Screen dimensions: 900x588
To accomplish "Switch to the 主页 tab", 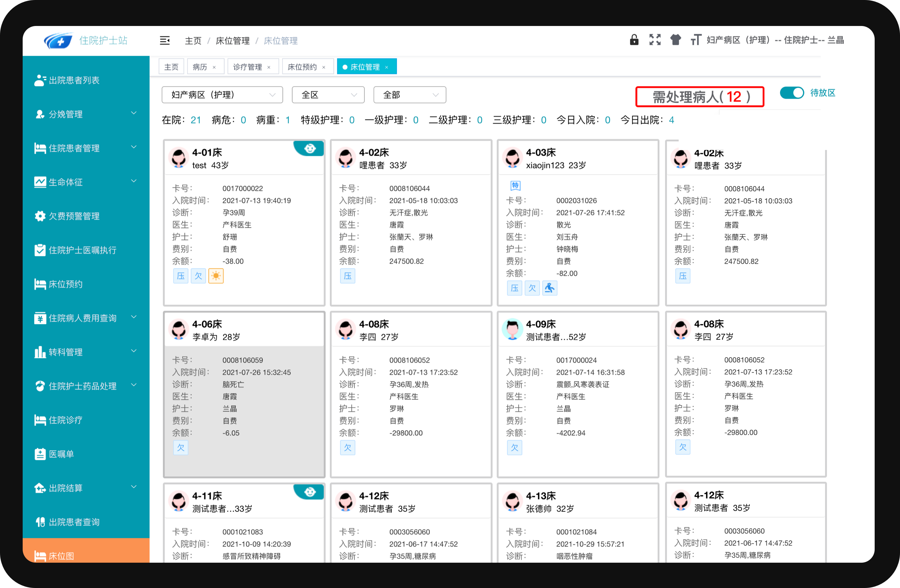I will pyautogui.click(x=171, y=67).
